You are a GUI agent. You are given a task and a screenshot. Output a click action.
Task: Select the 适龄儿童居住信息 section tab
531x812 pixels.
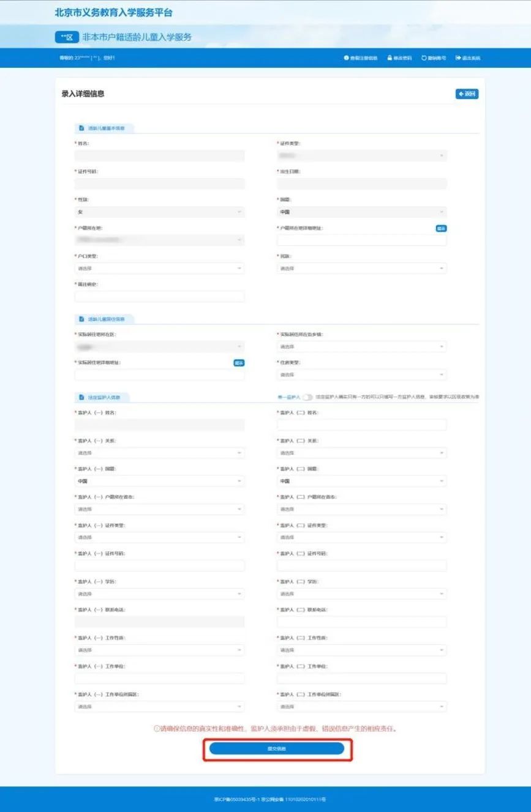pos(102,319)
